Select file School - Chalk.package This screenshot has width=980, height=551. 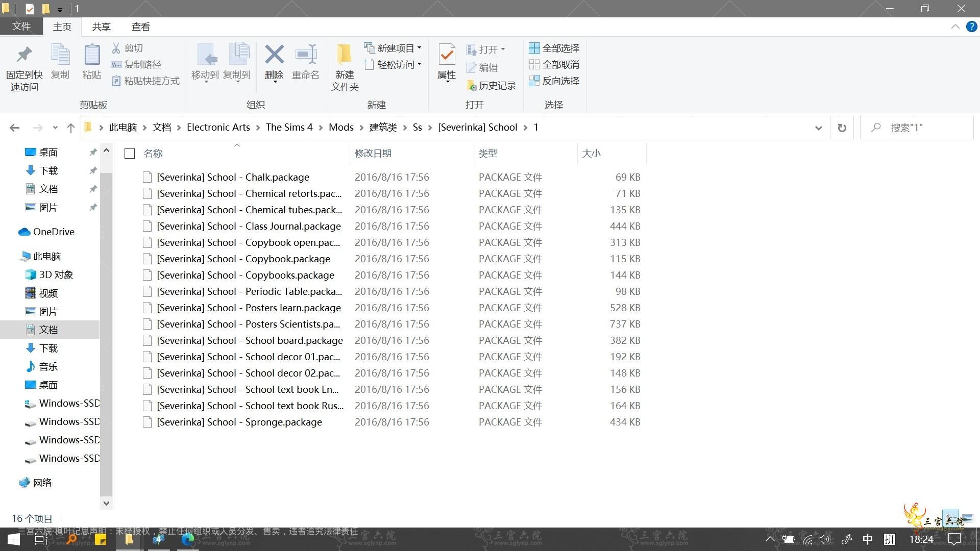[233, 178]
